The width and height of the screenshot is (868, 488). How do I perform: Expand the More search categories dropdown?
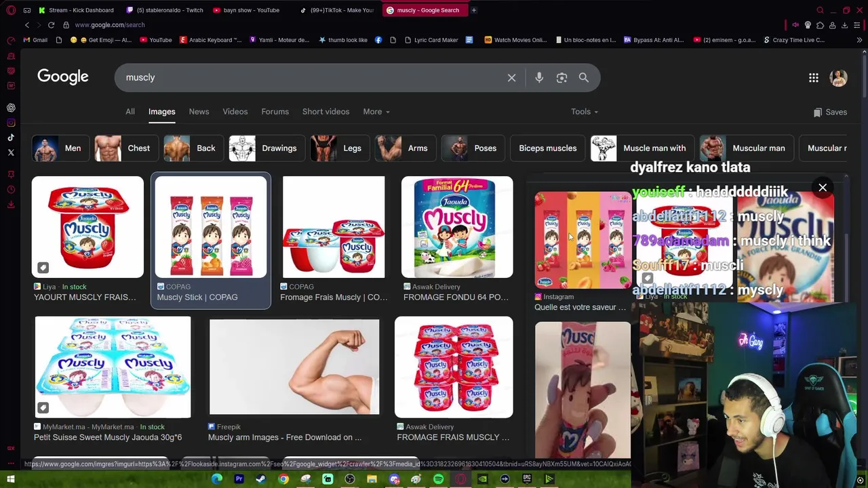click(x=376, y=112)
